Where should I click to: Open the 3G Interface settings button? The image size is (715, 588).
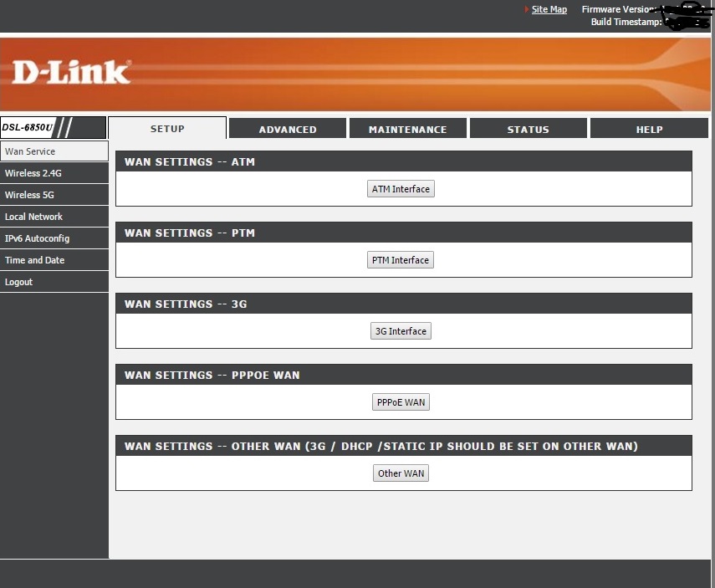(401, 331)
